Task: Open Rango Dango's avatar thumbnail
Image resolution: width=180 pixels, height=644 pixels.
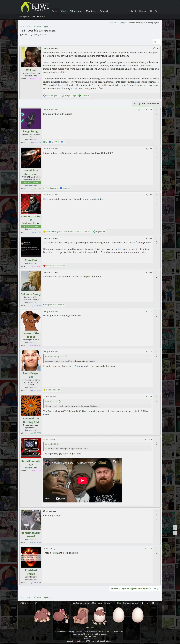Action: 31,118
